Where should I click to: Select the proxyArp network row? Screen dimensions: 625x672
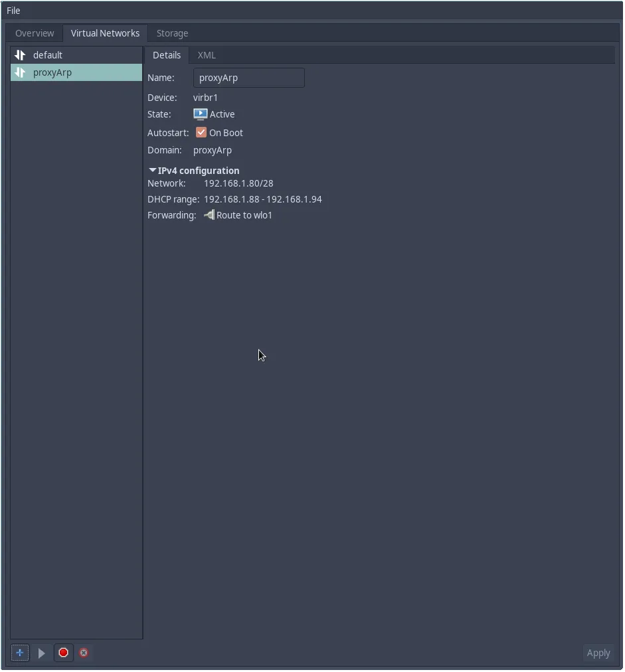(76, 72)
